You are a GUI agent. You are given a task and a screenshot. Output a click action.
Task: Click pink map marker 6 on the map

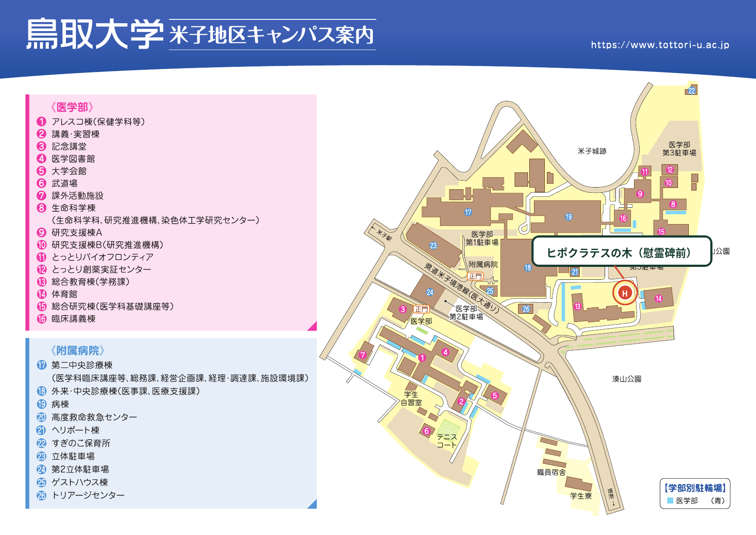[427, 431]
